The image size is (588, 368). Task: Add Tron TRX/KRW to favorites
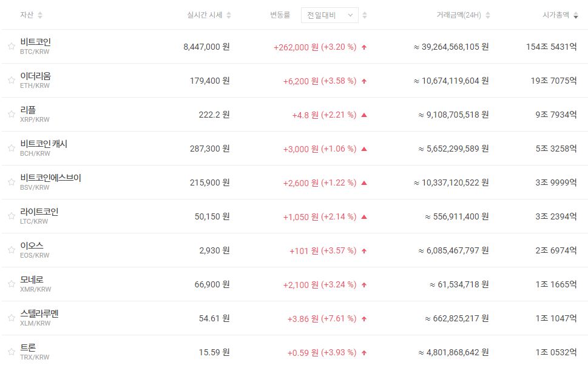[11, 352]
